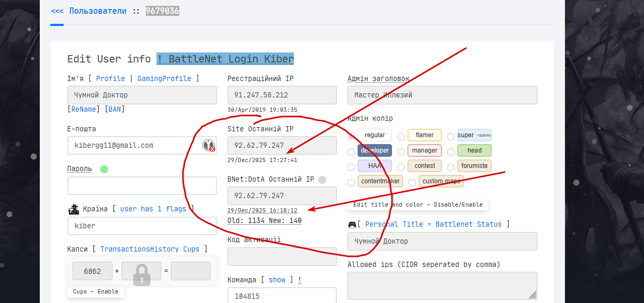Click the Cups result field after equals sign
Viewport: 644px width, 303px height.
tap(190, 271)
